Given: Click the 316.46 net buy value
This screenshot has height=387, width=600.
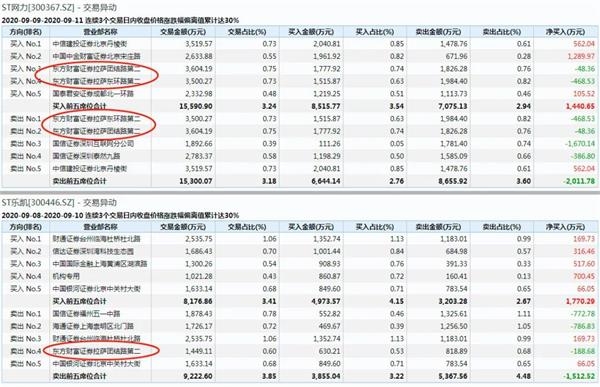Looking at the screenshot, I should click(x=584, y=251).
